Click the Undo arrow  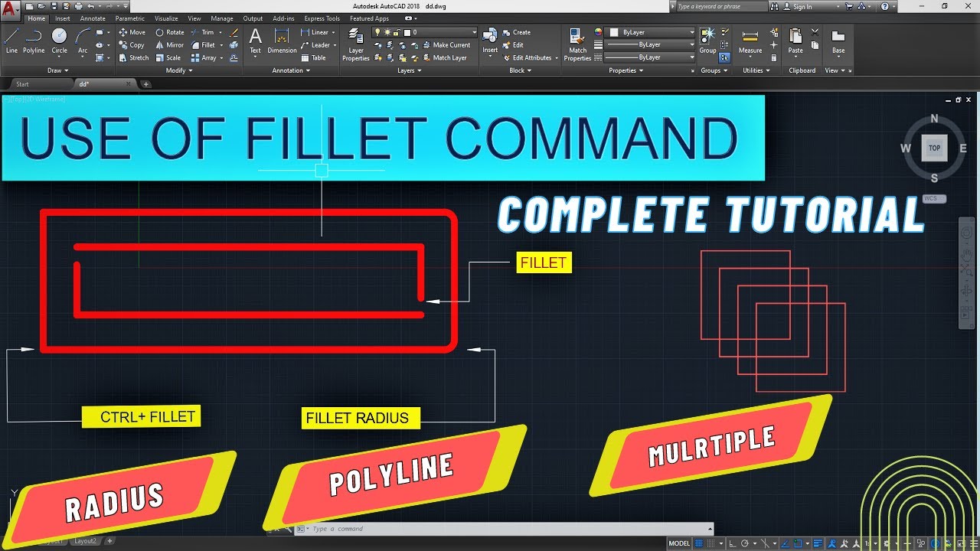(x=91, y=6)
